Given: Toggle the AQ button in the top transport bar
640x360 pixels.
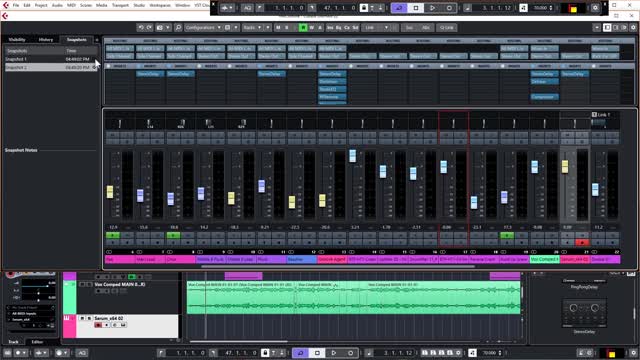Looking at the screenshot, I should [x=247, y=8].
